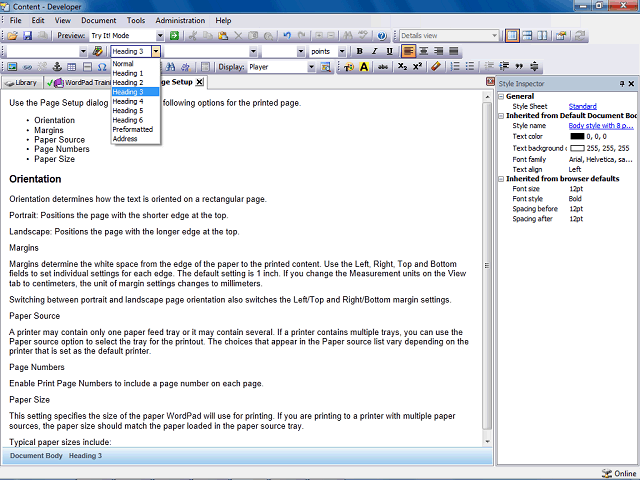The width and height of the screenshot is (640, 480).
Task: Open the Display Player dropdown
Action: 311,67
